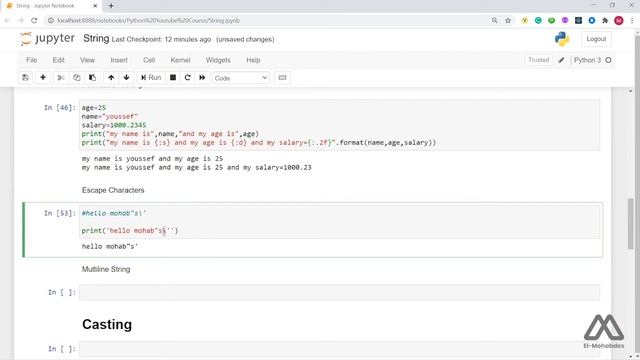Go forward in browser history
This screenshot has height=360, width=640.
click(x=21, y=20)
